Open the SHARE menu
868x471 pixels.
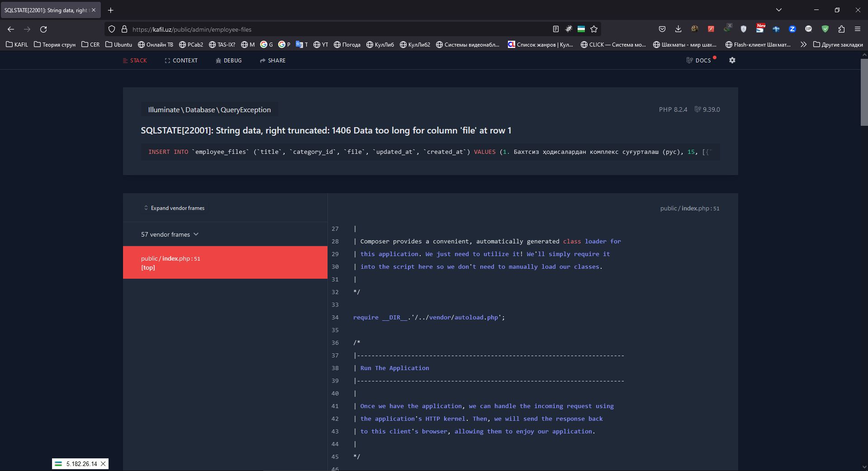tap(273, 61)
